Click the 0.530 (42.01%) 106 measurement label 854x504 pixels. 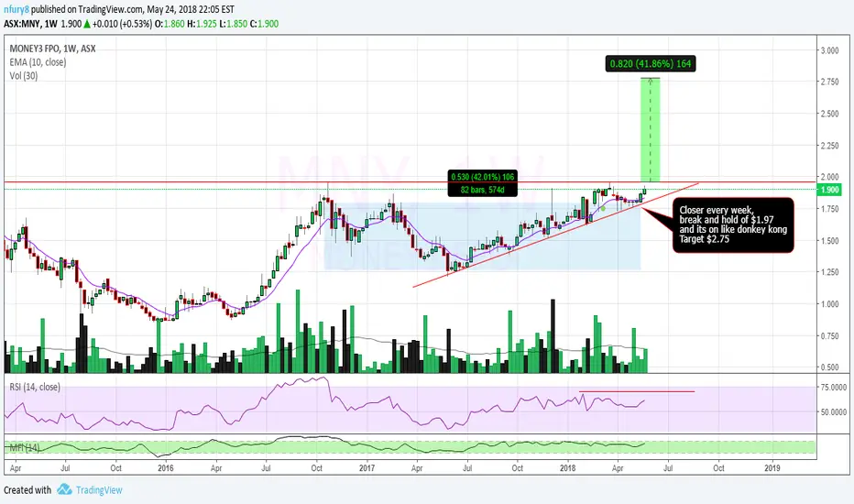483,177
